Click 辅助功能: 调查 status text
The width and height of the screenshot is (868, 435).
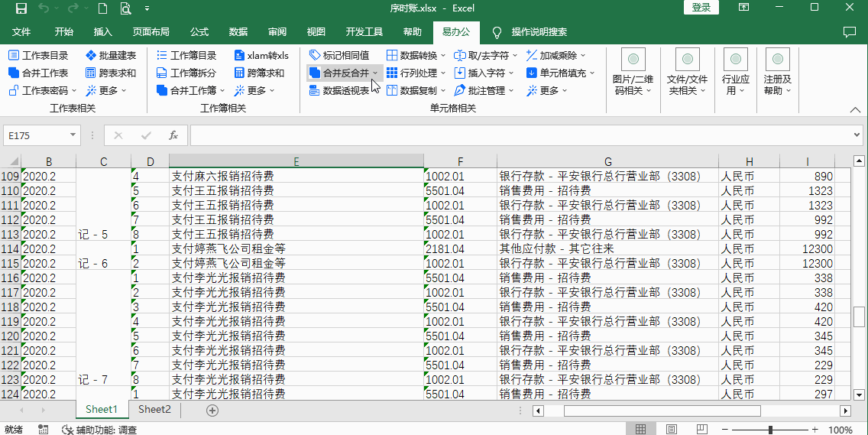click(x=106, y=430)
